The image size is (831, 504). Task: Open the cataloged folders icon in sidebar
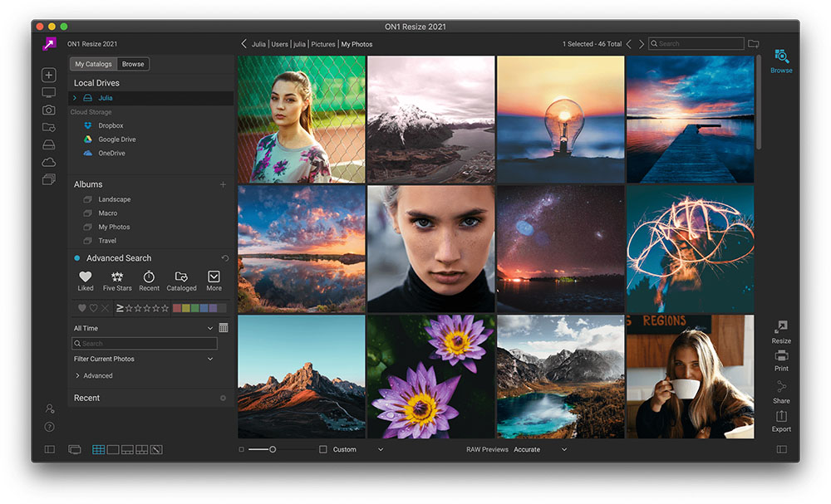tap(49, 128)
